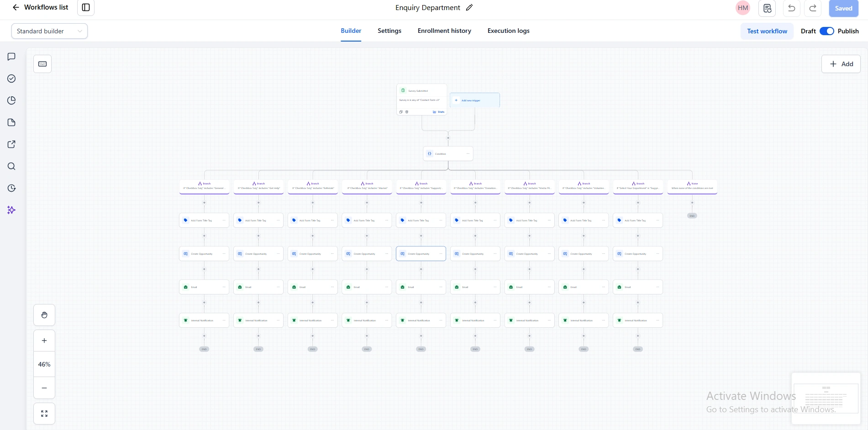The image size is (868, 430).
Task: Add a step below the None branch
Action: [692, 203]
